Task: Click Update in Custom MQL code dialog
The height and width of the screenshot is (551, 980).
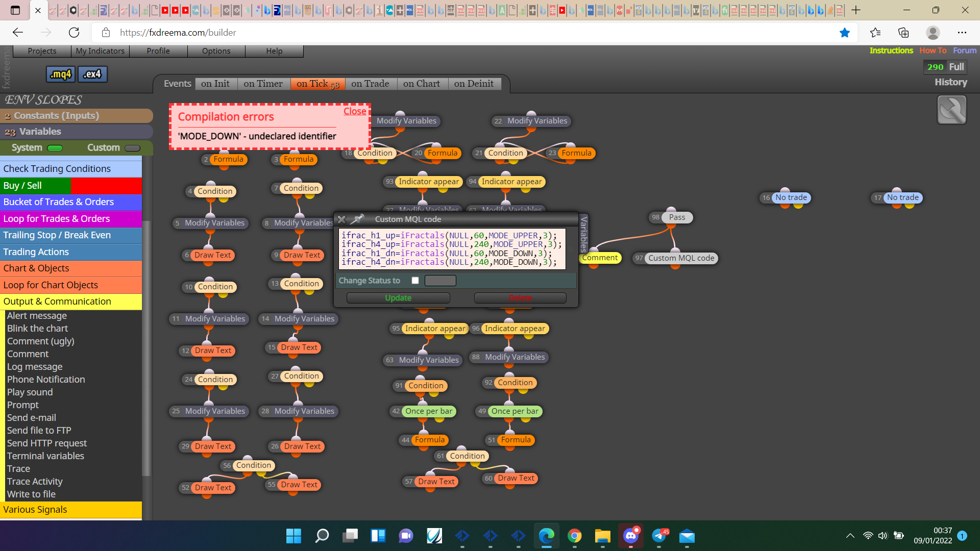Action: (x=398, y=298)
